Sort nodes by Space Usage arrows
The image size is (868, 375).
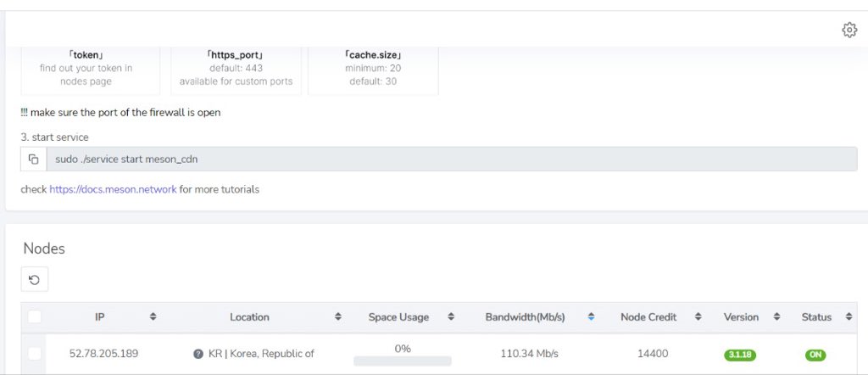[x=451, y=316]
